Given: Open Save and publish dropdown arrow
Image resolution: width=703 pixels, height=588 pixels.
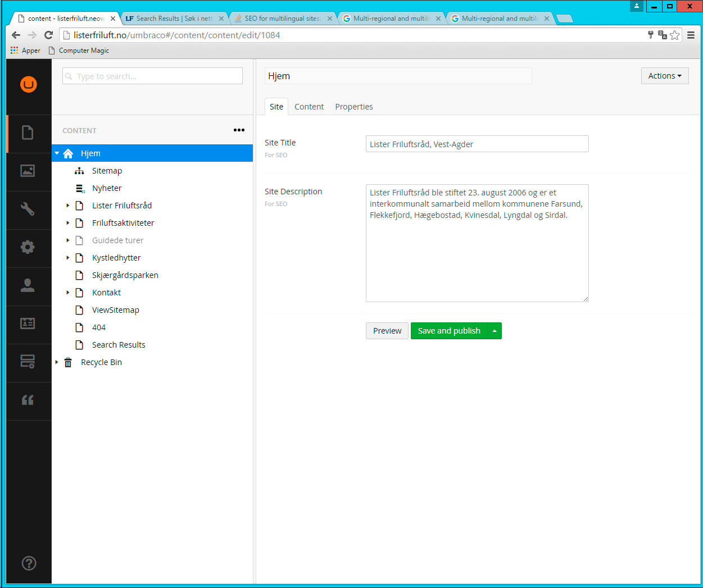Looking at the screenshot, I should click(x=495, y=331).
